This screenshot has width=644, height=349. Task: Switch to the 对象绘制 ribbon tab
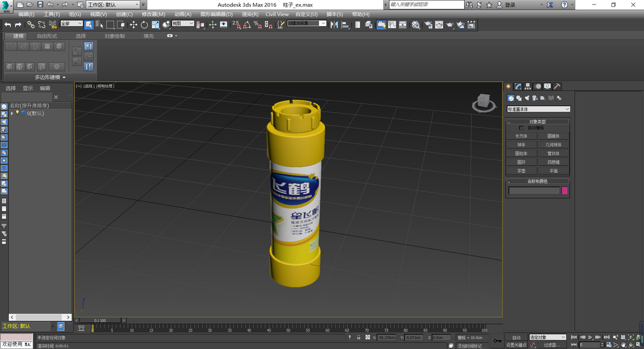click(114, 36)
